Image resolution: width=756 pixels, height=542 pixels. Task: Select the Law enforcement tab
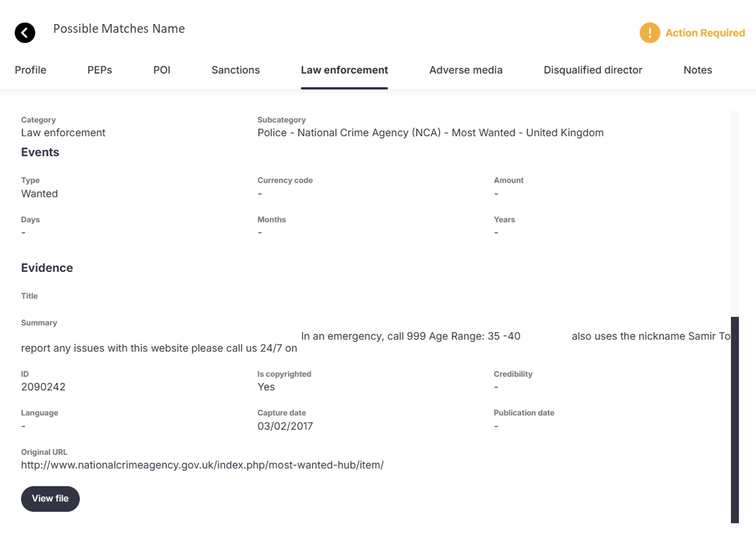point(344,70)
